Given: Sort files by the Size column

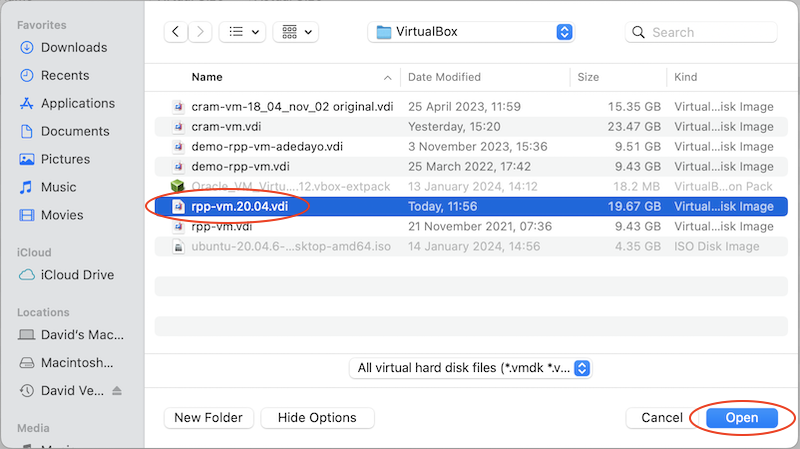Looking at the screenshot, I should (588, 77).
